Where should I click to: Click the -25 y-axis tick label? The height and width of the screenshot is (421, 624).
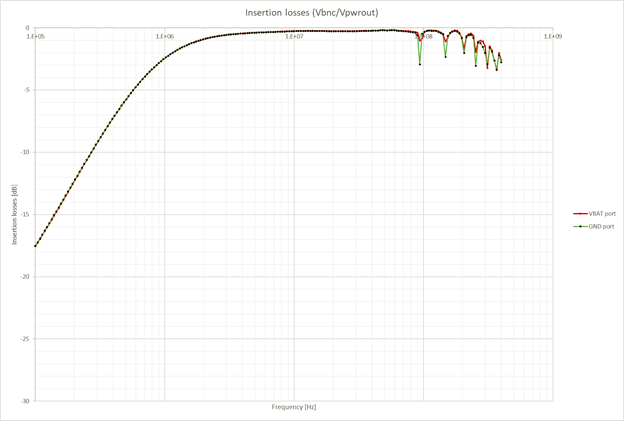tap(25, 339)
